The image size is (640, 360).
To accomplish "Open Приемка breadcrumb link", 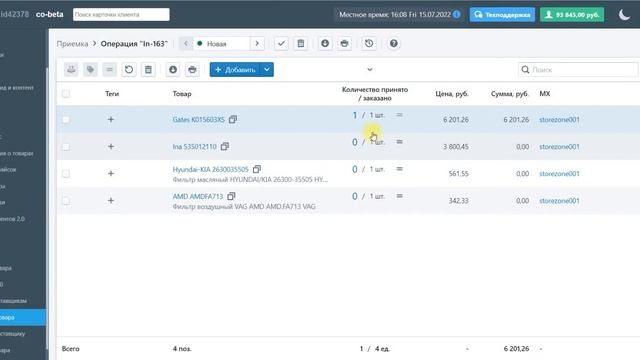I will point(72,44).
